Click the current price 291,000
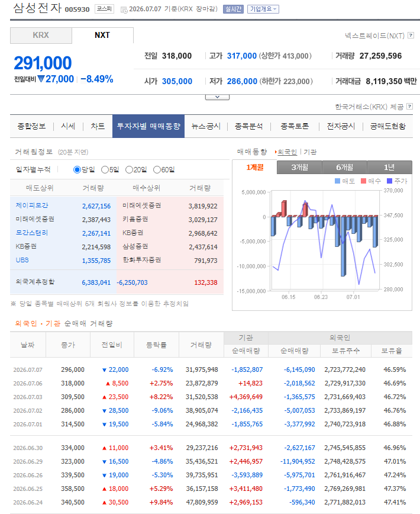 click(x=43, y=63)
